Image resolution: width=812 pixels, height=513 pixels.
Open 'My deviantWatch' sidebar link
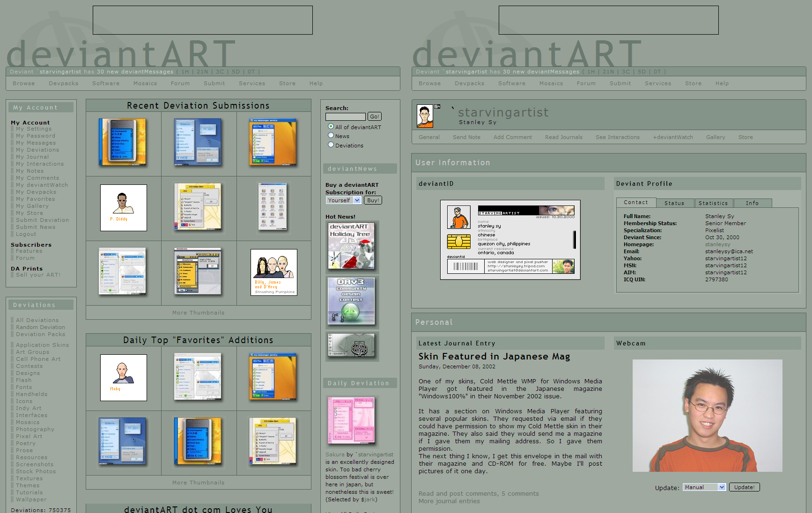click(42, 185)
